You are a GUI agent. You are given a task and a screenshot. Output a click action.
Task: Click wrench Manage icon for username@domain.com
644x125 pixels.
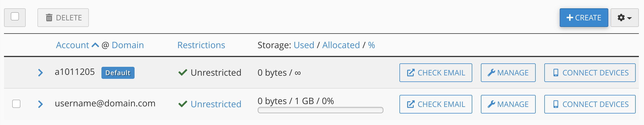(491, 104)
